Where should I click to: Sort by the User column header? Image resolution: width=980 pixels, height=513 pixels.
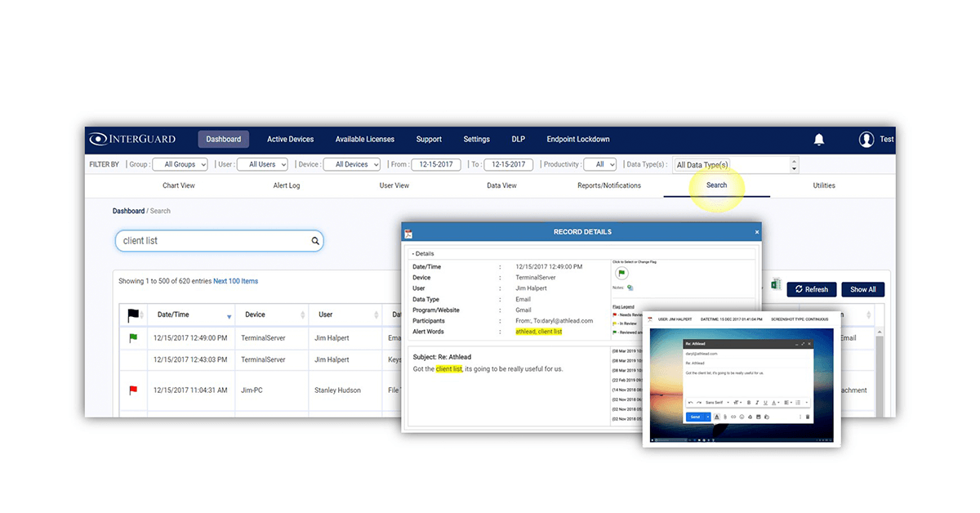345,314
